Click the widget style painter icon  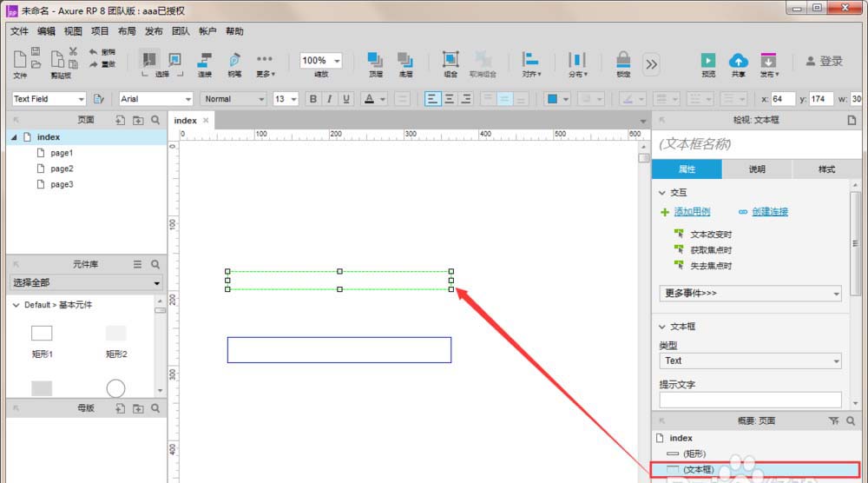pos(99,98)
